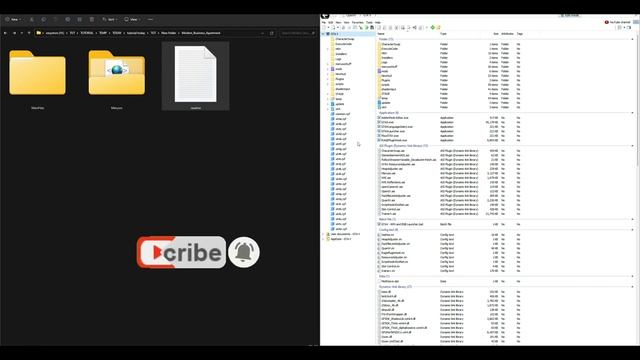Go back using File Explorer back arrow

5,33
